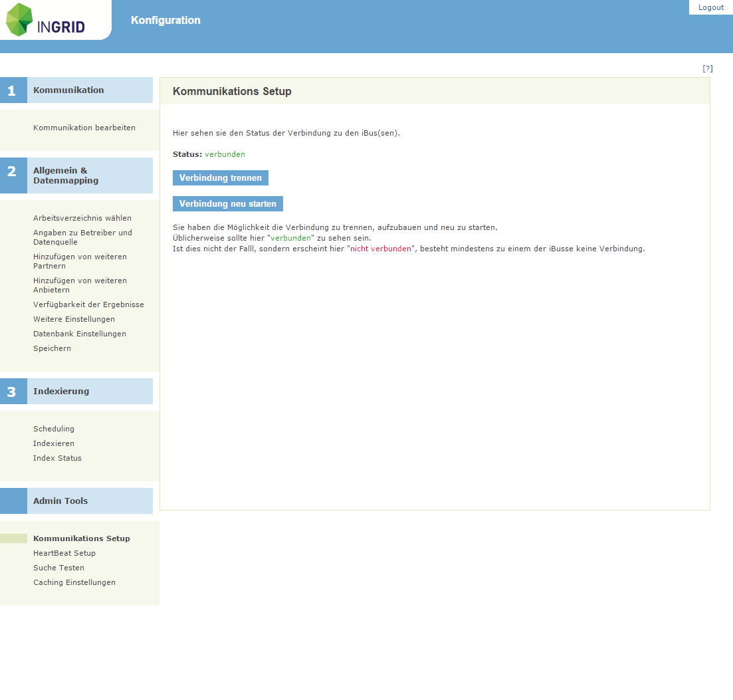This screenshot has height=700, width=733.
Task: Open the help via the [?] icon
Action: [708, 68]
